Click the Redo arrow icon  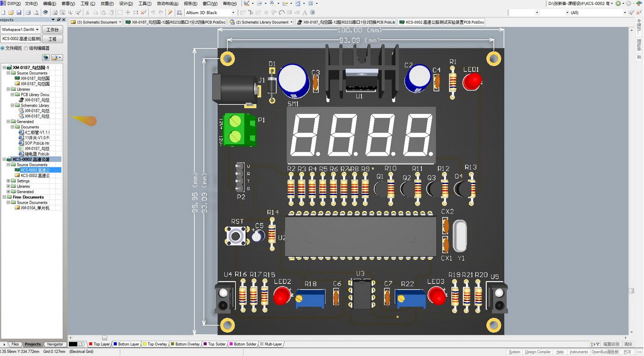(161, 13)
